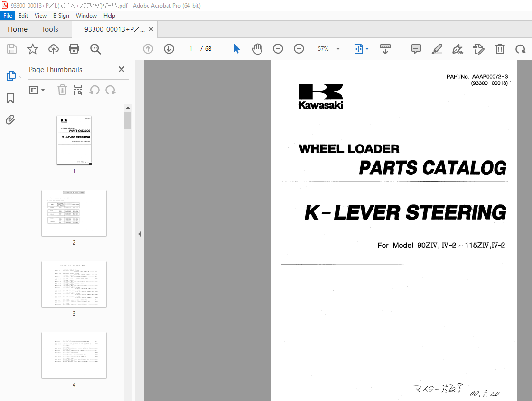Select the arrow selection tool
This screenshot has height=401, width=532.
click(236, 49)
